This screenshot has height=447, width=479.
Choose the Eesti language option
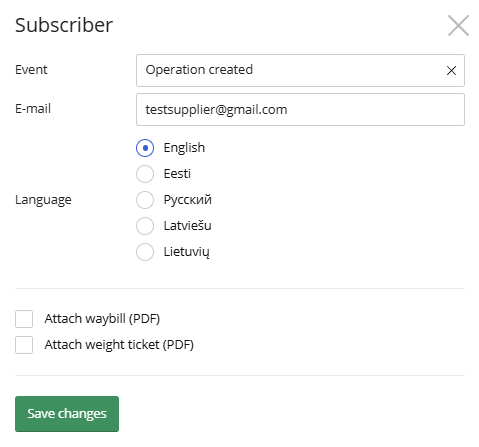point(145,174)
